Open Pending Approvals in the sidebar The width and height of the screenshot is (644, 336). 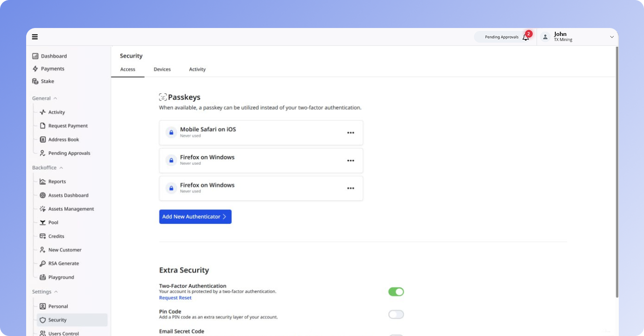(x=69, y=153)
